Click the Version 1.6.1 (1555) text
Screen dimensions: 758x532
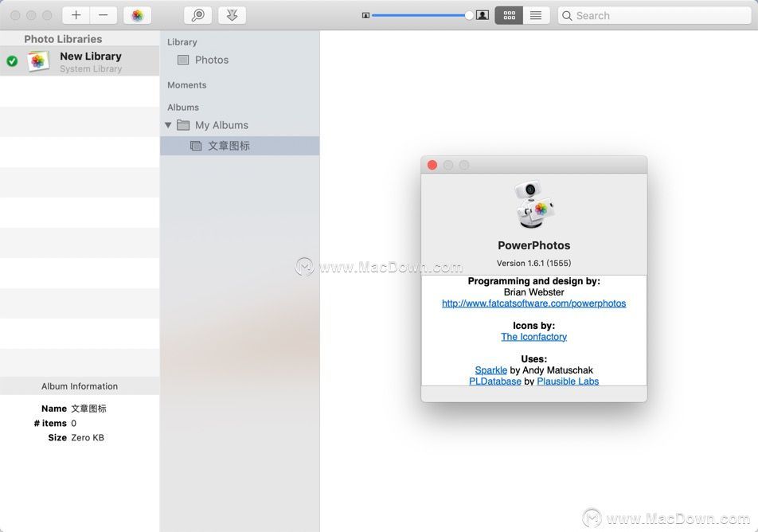click(x=533, y=263)
